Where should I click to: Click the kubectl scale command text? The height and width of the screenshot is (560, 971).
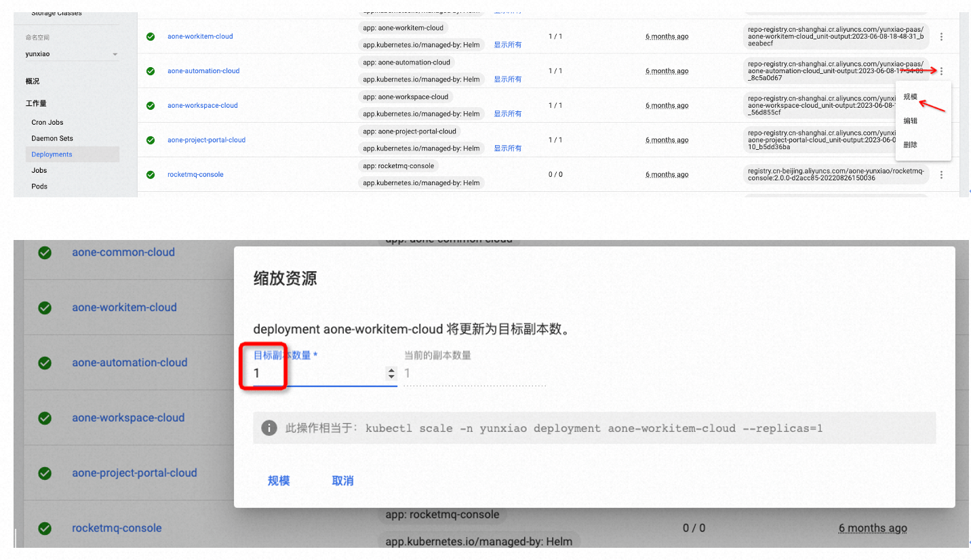tap(594, 428)
